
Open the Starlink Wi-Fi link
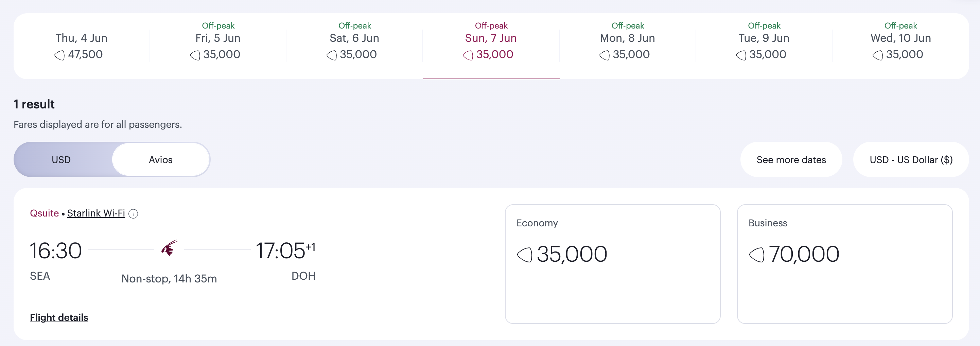96,213
